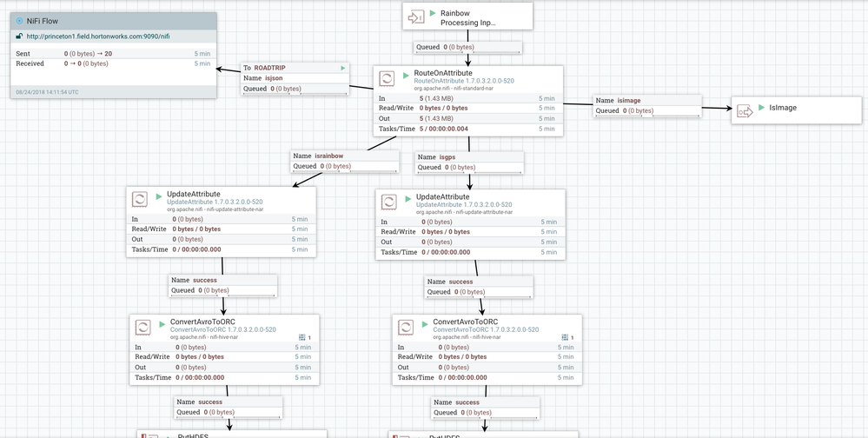Viewport: 868px width, 438px height.
Task: Click processor icon of ConvertAvroToORC on israinbow branch
Action: (143, 328)
